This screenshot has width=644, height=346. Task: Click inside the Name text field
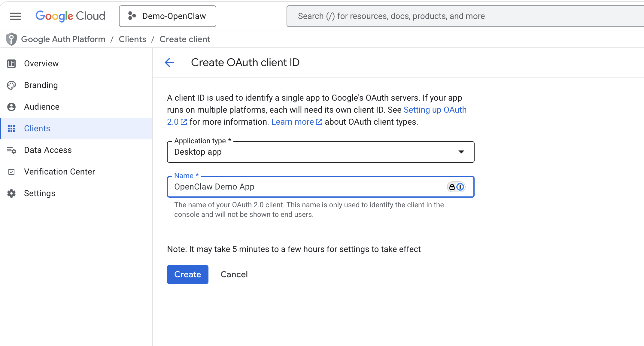coord(300,187)
